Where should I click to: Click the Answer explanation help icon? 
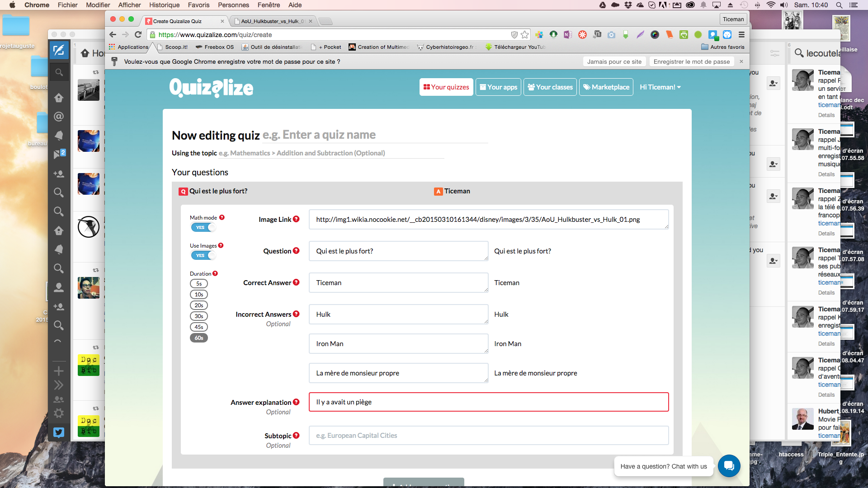coord(296,402)
